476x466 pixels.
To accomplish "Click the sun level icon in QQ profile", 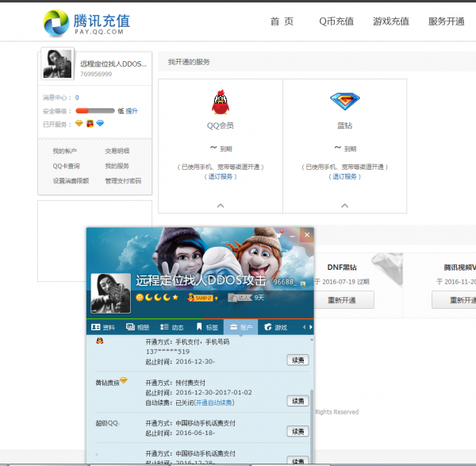I will click(140, 298).
